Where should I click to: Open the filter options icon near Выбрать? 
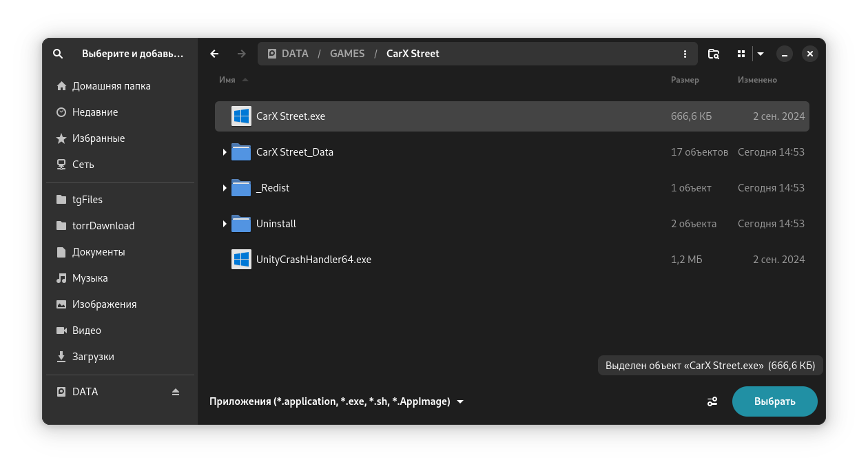(712, 401)
